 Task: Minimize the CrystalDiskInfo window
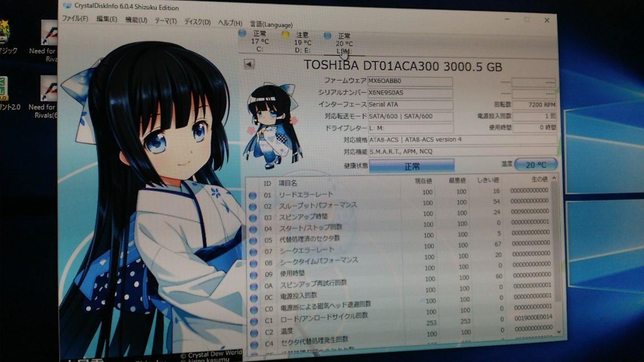[x=507, y=19]
